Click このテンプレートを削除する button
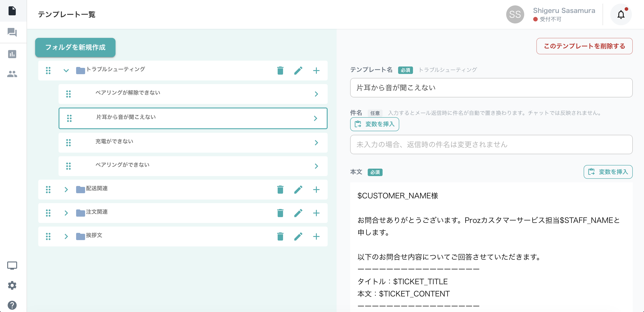The height and width of the screenshot is (312, 644). (x=584, y=46)
